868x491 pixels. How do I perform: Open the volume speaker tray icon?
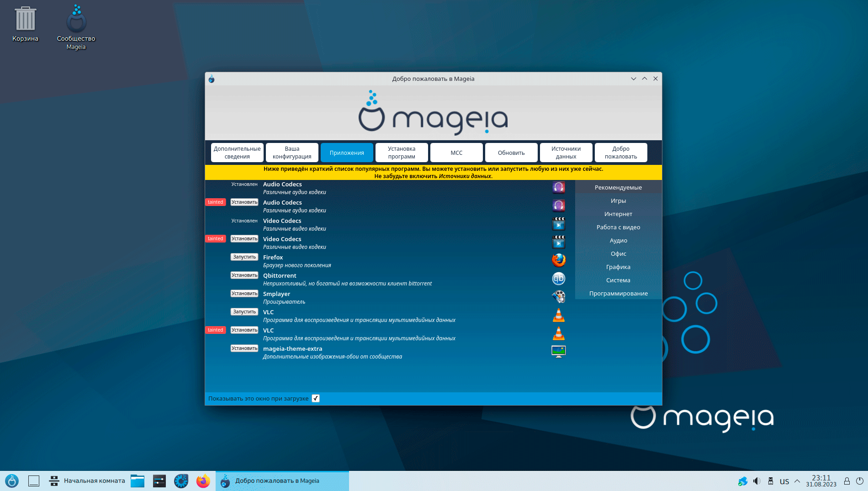tap(757, 481)
